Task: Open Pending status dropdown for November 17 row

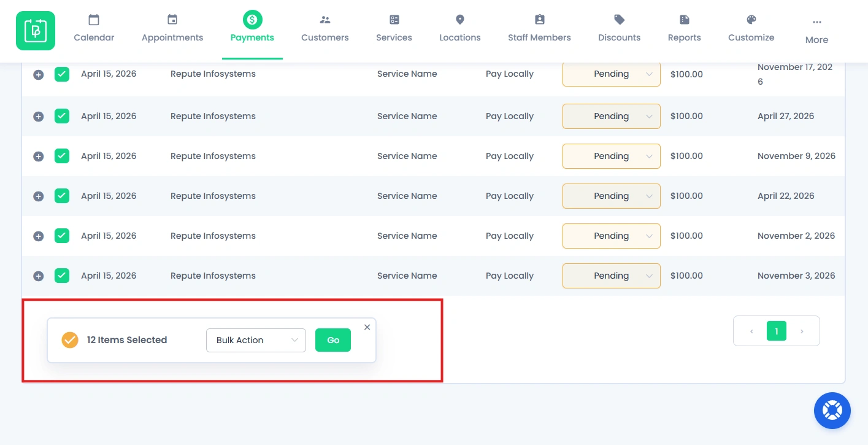Action: coord(612,74)
